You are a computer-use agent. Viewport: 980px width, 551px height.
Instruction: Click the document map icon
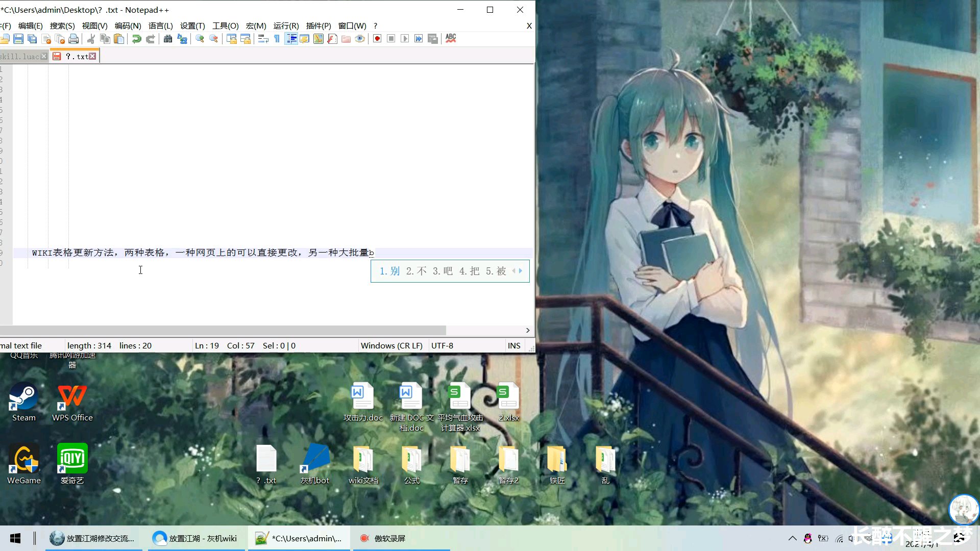point(317,38)
